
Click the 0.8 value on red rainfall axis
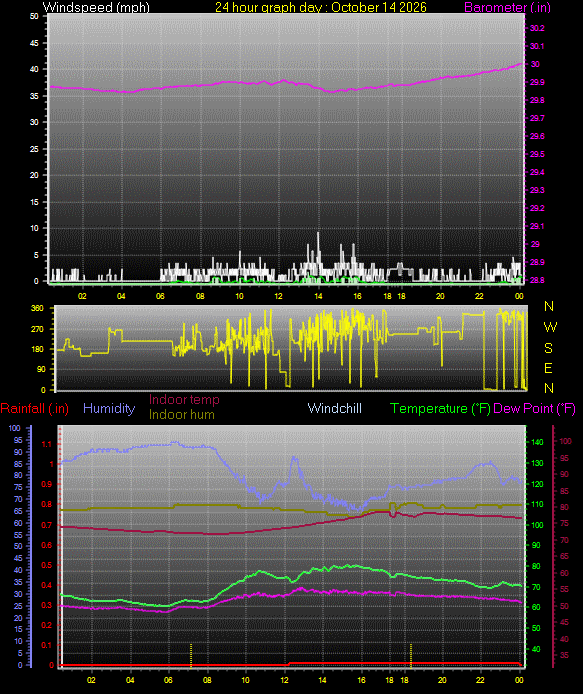46,504
